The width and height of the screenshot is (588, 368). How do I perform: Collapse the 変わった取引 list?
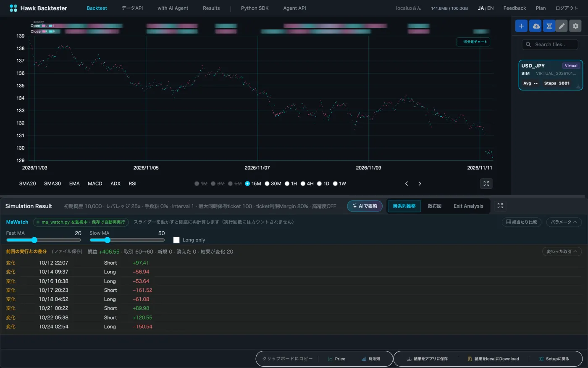click(562, 252)
